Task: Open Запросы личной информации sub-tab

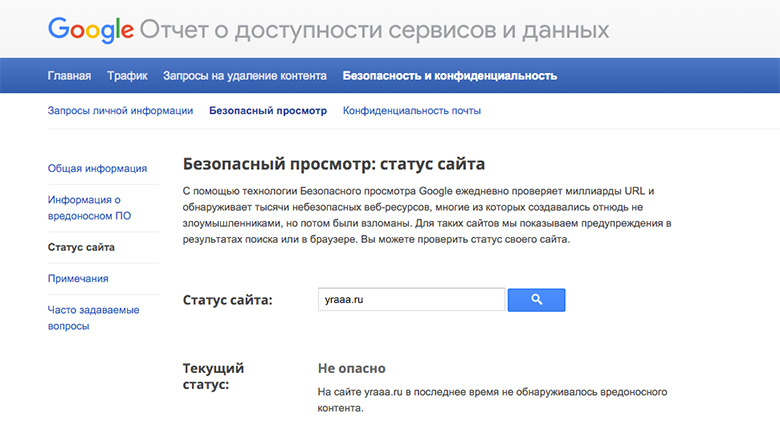Action: point(120,110)
